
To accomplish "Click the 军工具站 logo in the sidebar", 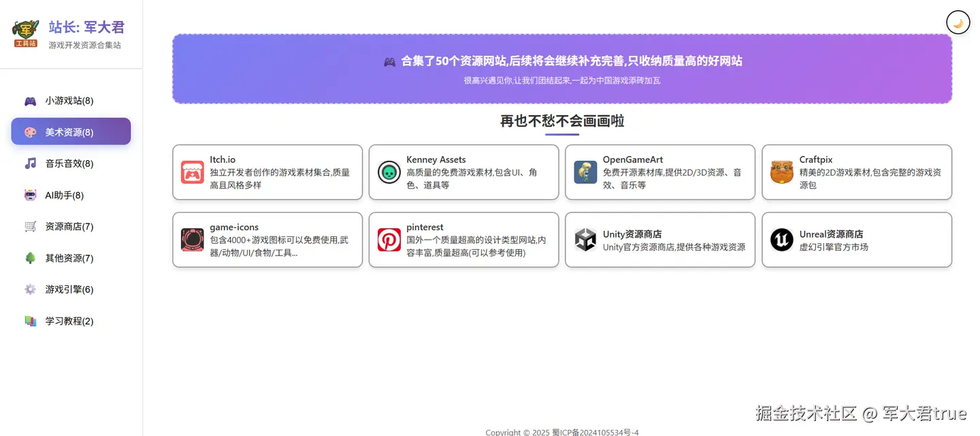I will pyautogui.click(x=26, y=33).
